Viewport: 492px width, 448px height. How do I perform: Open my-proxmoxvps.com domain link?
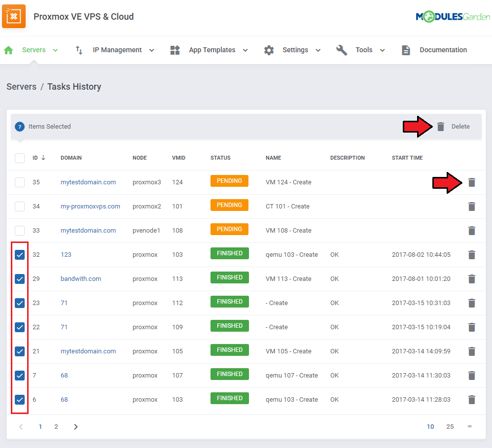[90, 207]
